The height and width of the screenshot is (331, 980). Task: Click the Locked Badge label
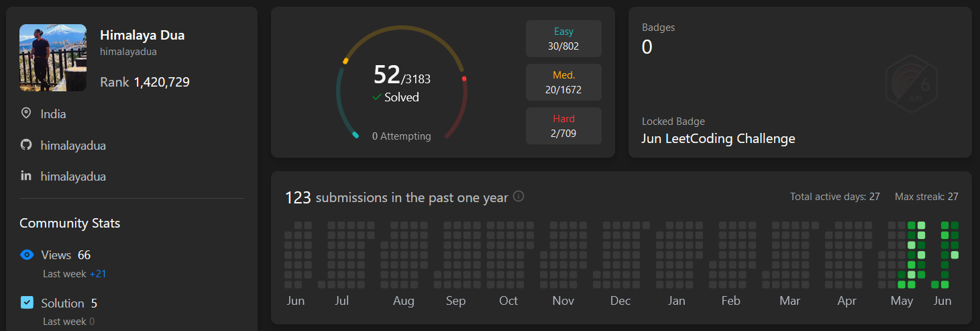[673, 122]
